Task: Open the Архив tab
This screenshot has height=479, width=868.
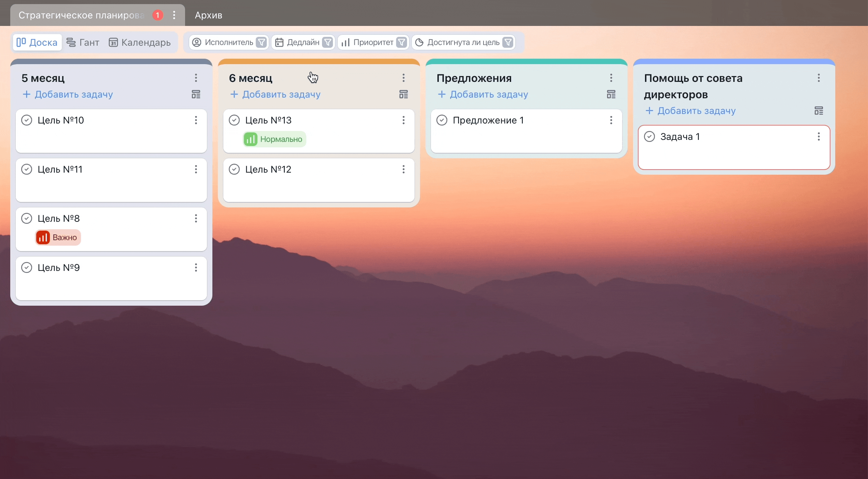Action: coord(208,15)
